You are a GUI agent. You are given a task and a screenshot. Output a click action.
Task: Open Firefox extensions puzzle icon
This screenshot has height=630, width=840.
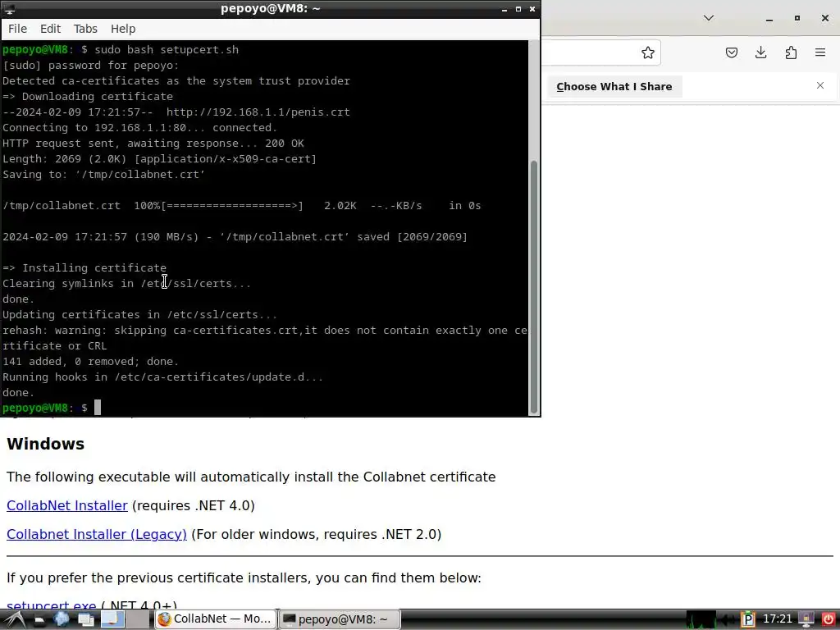pos(791,52)
